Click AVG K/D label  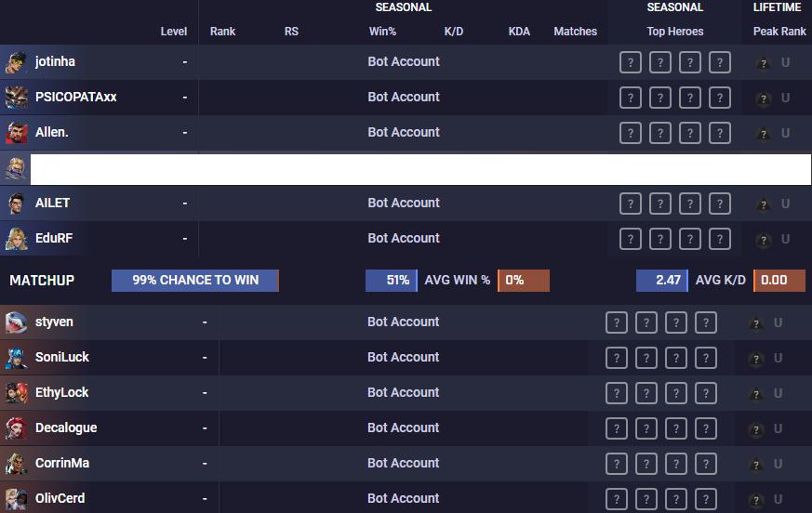(x=720, y=280)
